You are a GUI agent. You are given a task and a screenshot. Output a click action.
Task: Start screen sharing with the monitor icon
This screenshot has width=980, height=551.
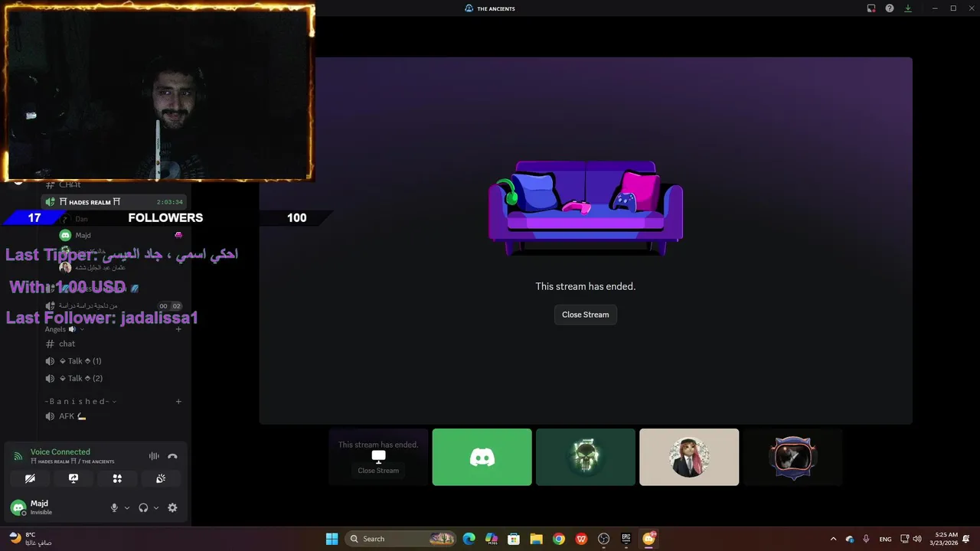click(x=73, y=478)
